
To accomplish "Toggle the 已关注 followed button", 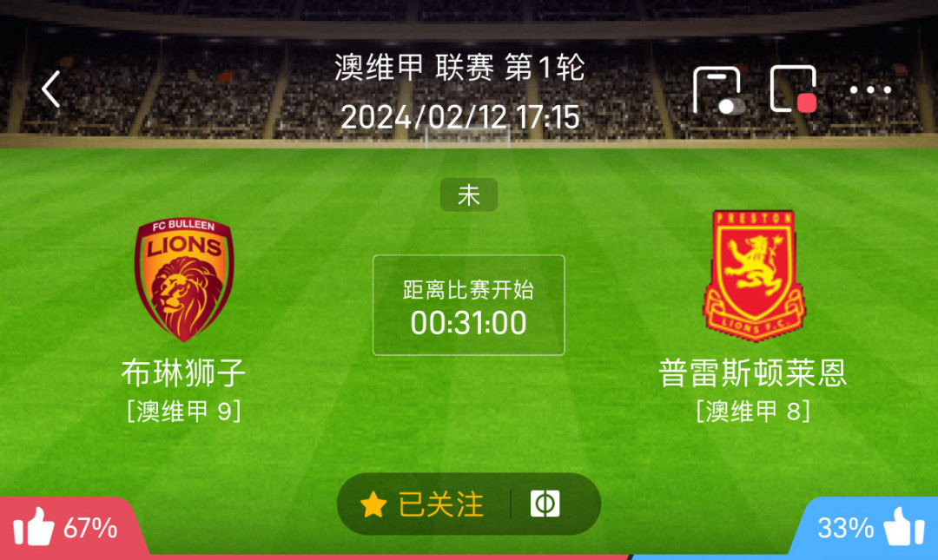I will (422, 504).
